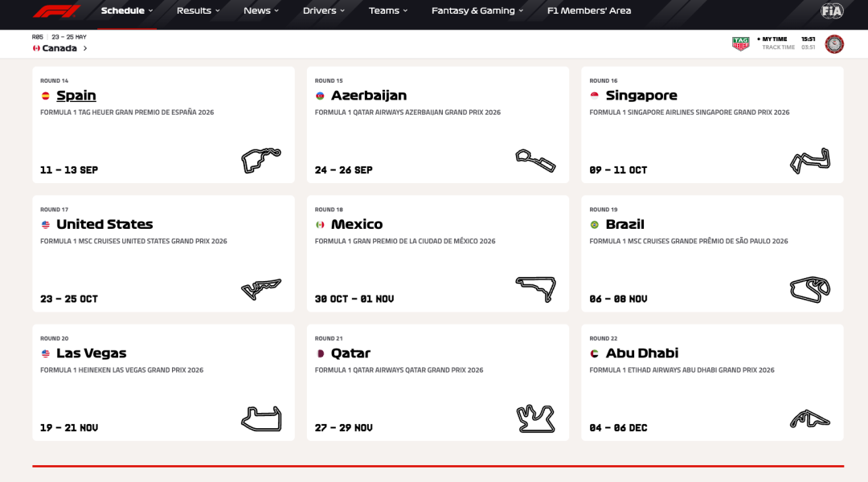The image size is (868, 482).
Task: Expand the Teams dropdown chevron
Action: (x=405, y=10)
